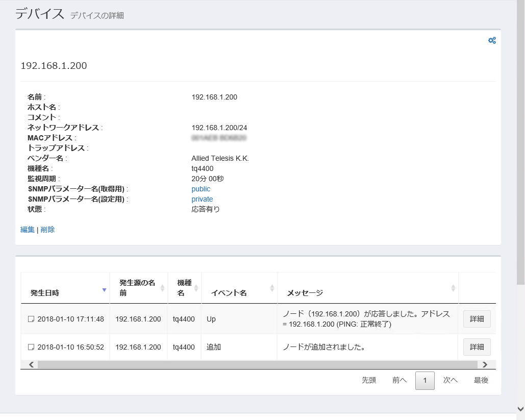Sort the 発生源の名前 column
Viewport: 525px width, 420px height.
[x=163, y=288]
